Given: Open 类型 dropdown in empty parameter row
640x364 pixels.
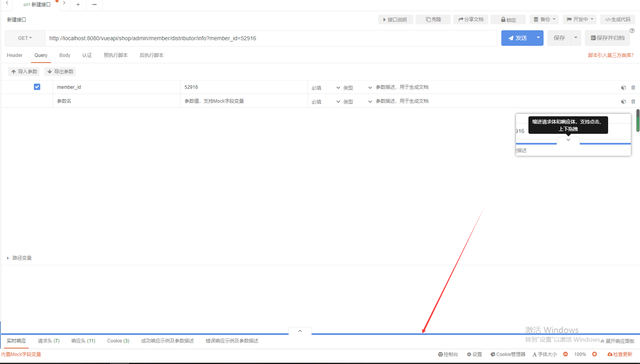Looking at the screenshot, I should click(357, 102).
